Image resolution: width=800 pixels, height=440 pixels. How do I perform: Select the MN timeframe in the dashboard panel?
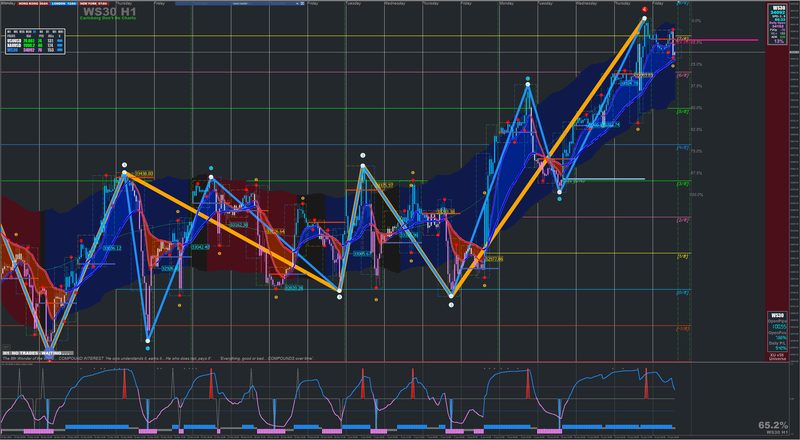[x=61, y=32]
